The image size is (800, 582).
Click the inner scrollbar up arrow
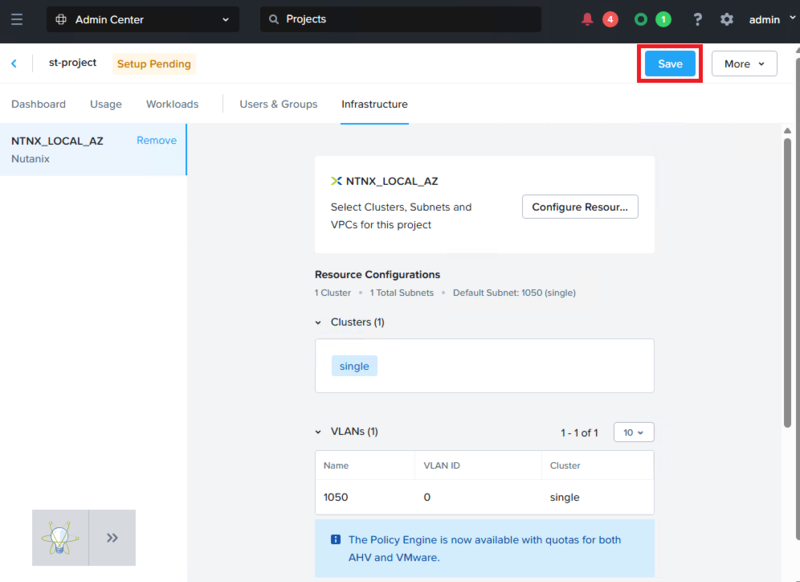click(x=787, y=131)
